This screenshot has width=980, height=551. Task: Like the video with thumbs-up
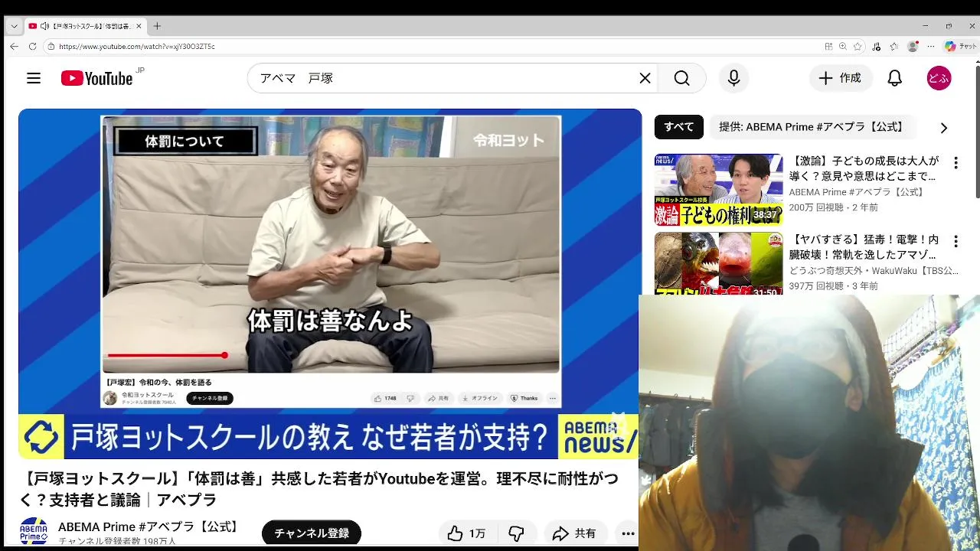click(466, 533)
